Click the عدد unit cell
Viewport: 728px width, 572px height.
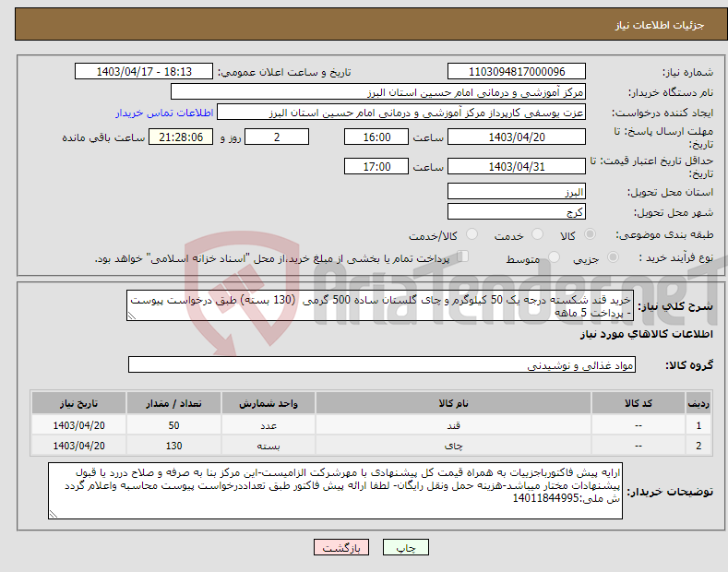click(x=269, y=425)
